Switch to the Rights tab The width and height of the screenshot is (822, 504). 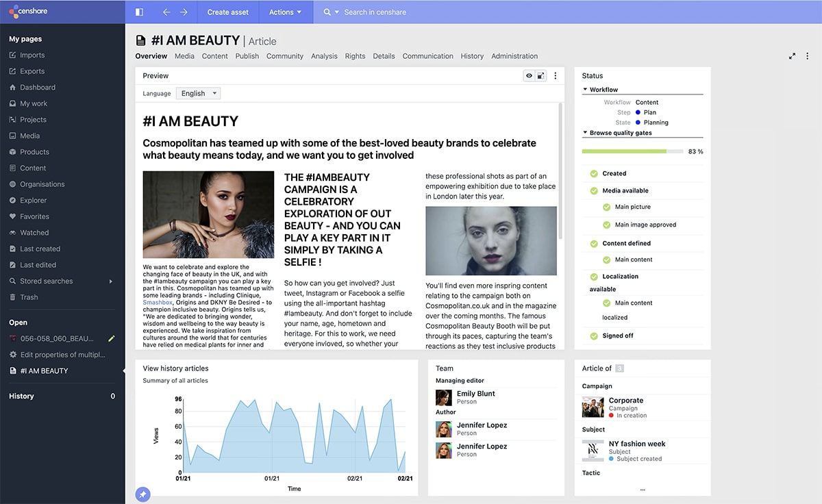(355, 56)
